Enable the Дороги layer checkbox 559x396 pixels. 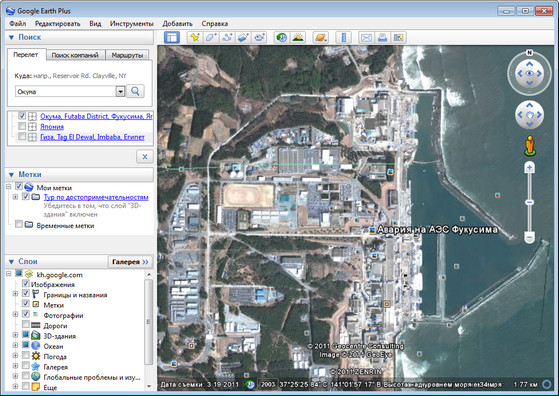(26, 324)
